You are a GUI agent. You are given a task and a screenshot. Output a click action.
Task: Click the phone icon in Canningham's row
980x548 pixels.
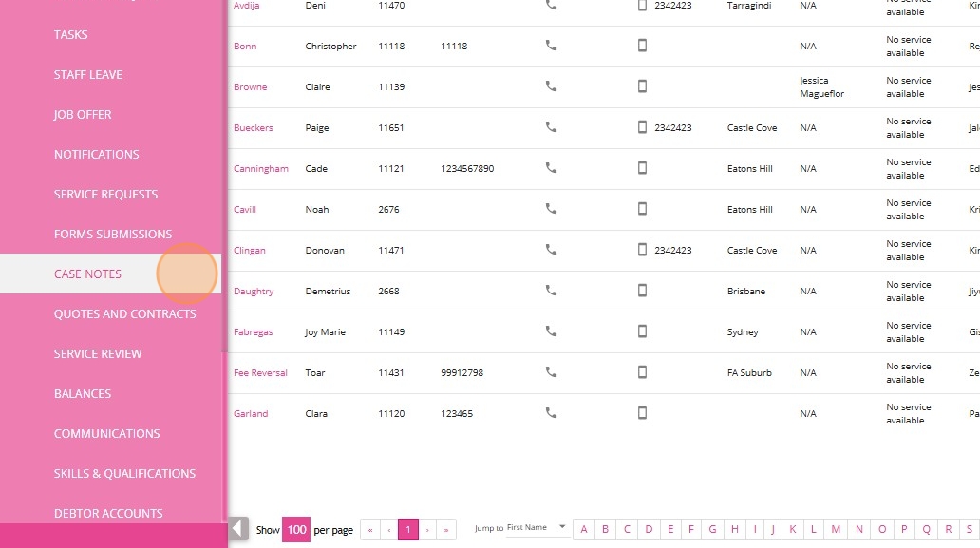click(x=551, y=167)
